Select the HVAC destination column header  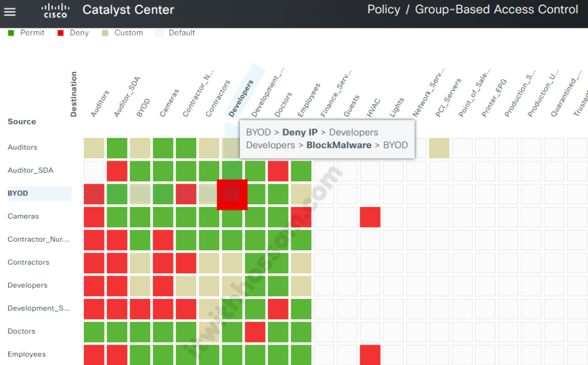coord(373,107)
